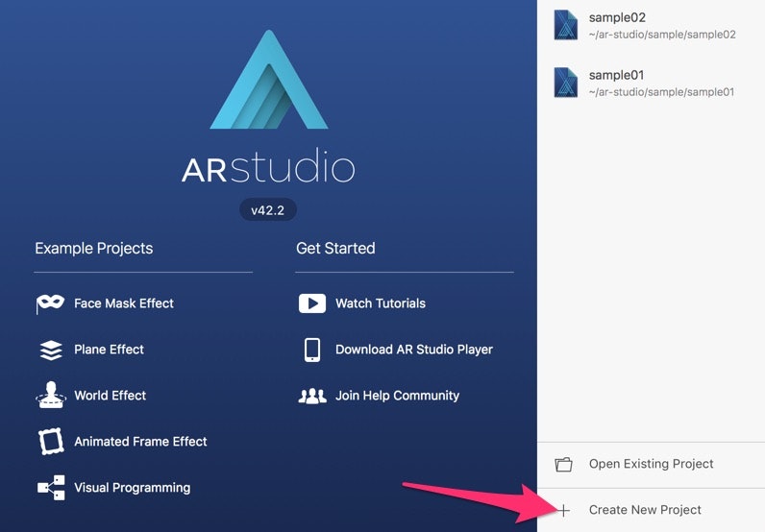Launch the World Effect example
765x532 pixels.
point(110,396)
